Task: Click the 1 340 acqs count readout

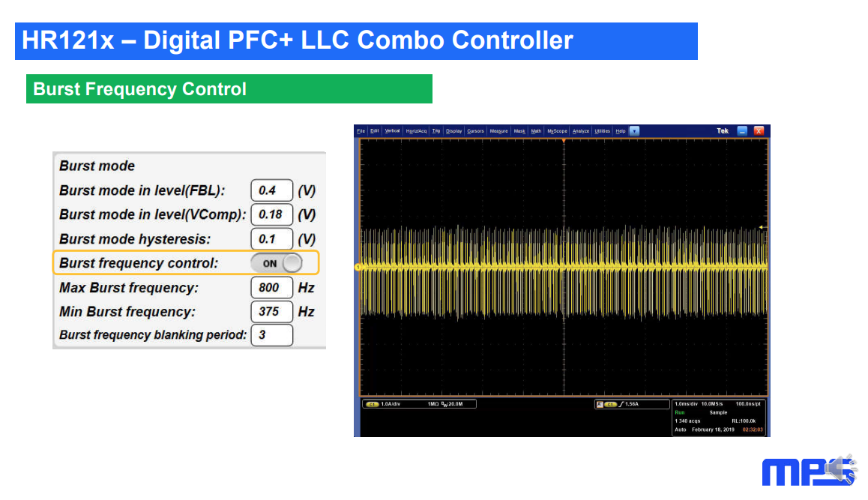Action: point(687,421)
